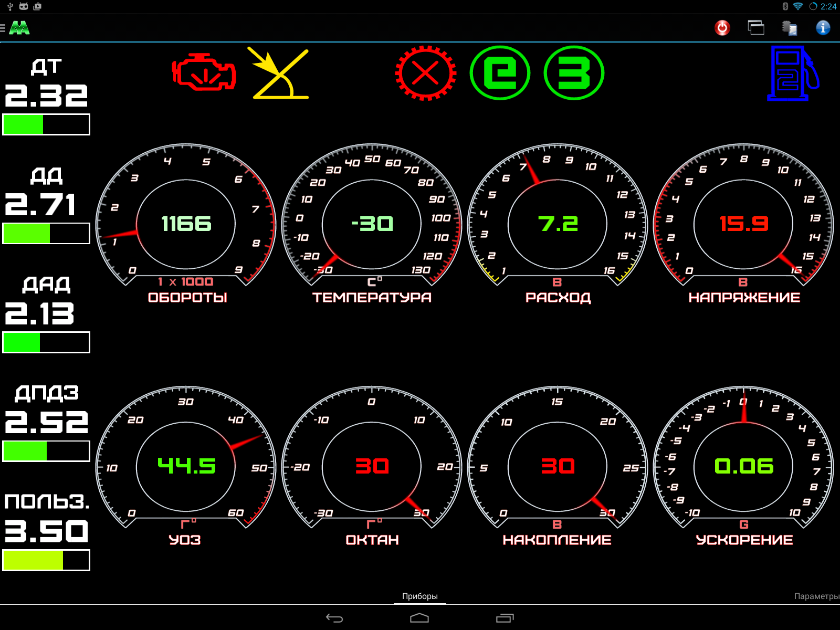
Task: Tap the ОБОРОТЫ rpm gauge
Action: coord(186,224)
